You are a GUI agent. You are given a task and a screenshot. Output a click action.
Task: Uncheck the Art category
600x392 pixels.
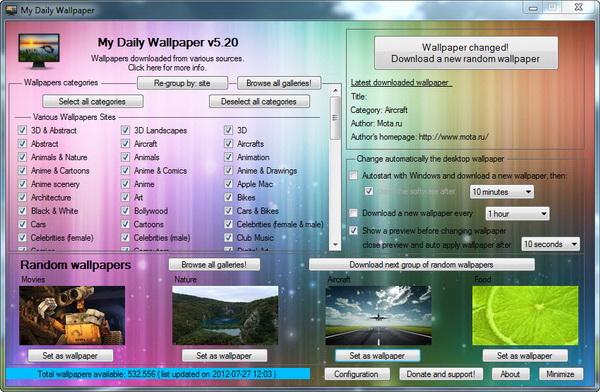(x=125, y=197)
